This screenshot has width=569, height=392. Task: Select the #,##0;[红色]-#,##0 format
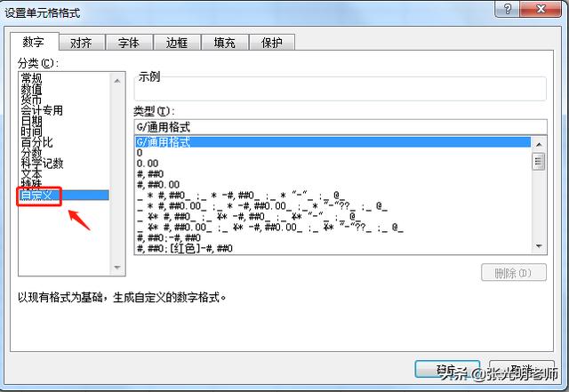click(184, 249)
